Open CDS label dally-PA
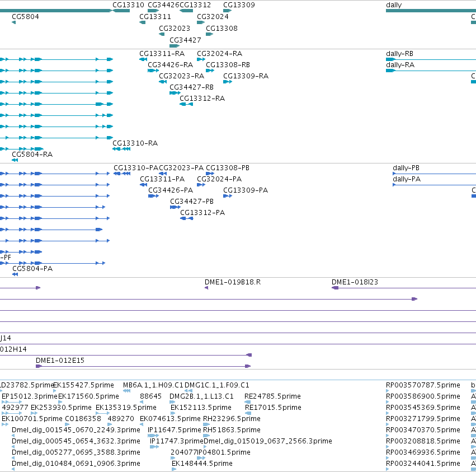 [407, 179]
